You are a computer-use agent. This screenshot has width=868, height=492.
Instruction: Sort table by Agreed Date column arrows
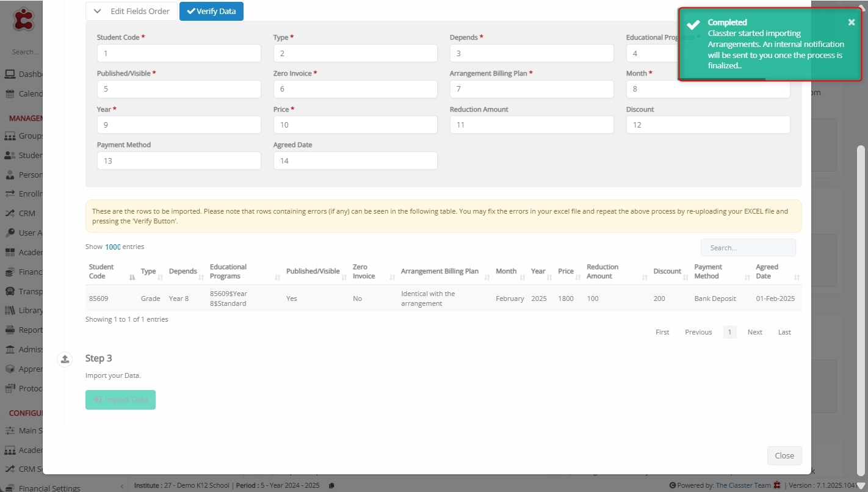[797, 277]
